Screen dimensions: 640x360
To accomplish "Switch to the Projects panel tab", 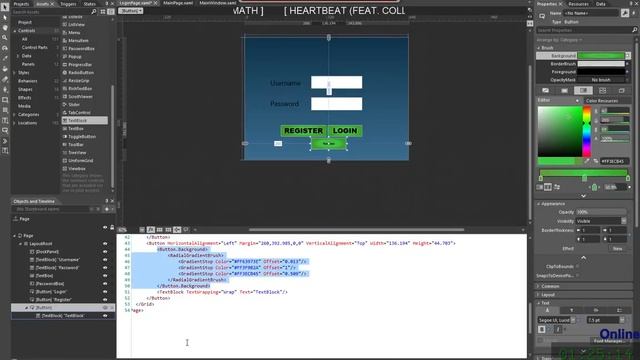I will click(x=21, y=4).
